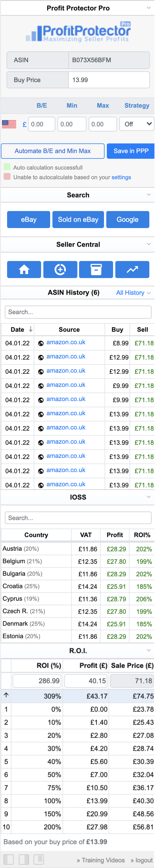Open the Strategy dropdown set to Off
The image size is (155, 868).
pyautogui.click(x=137, y=124)
